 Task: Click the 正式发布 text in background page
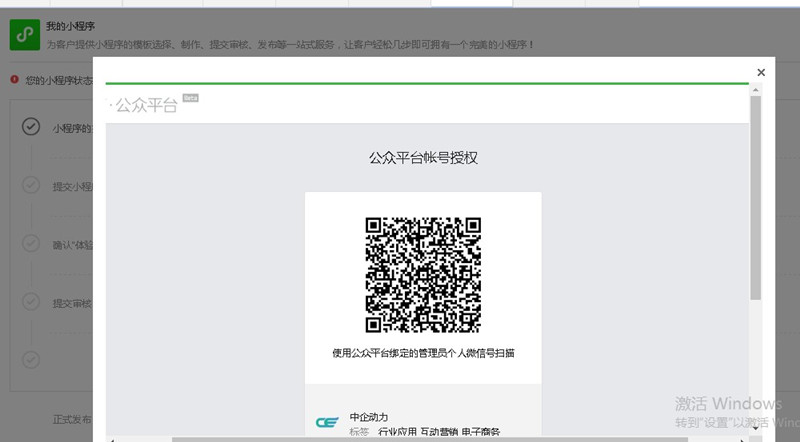pyautogui.click(x=72, y=420)
